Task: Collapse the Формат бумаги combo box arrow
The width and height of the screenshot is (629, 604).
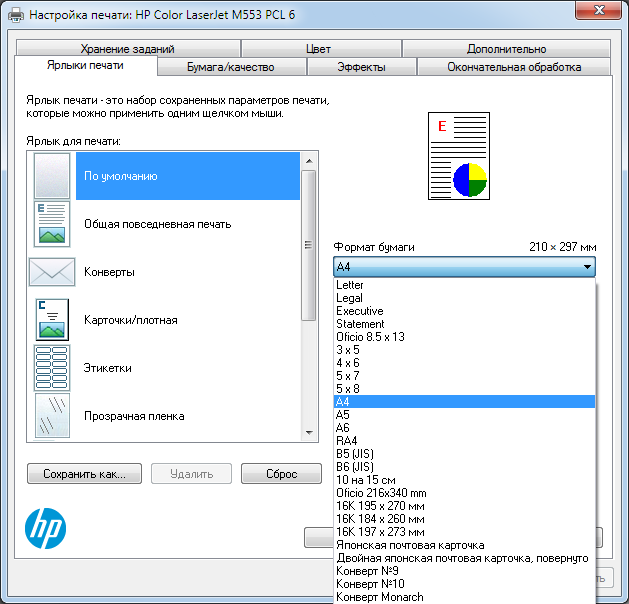Action: (x=587, y=266)
